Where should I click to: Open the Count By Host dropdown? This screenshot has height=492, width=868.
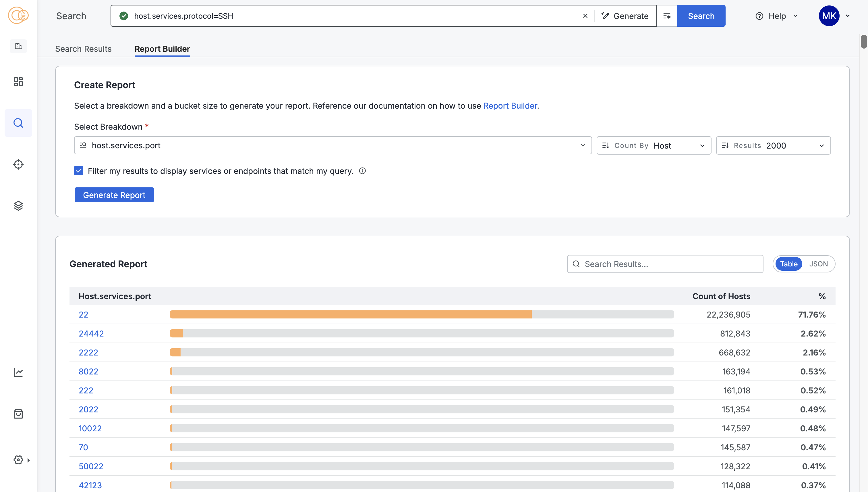(x=654, y=146)
